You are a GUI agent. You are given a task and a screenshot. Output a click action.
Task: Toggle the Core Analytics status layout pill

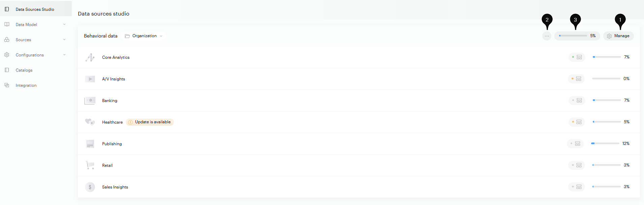click(577, 57)
